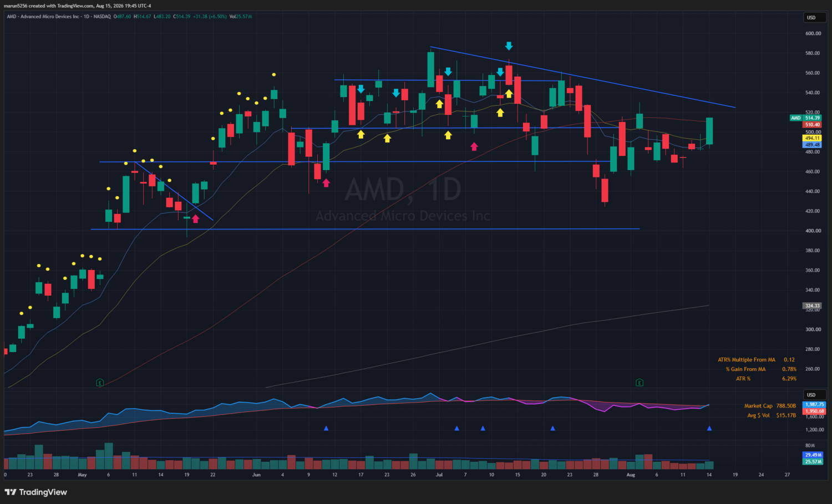Click the TradingView logo
The height and width of the screenshot is (504, 832).
coord(35,492)
